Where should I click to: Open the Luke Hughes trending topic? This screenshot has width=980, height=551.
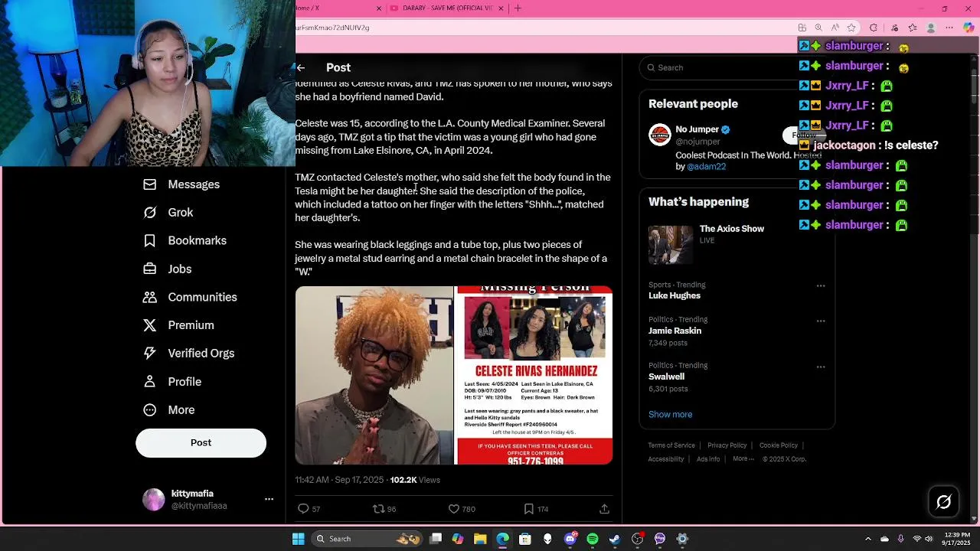point(675,295)
